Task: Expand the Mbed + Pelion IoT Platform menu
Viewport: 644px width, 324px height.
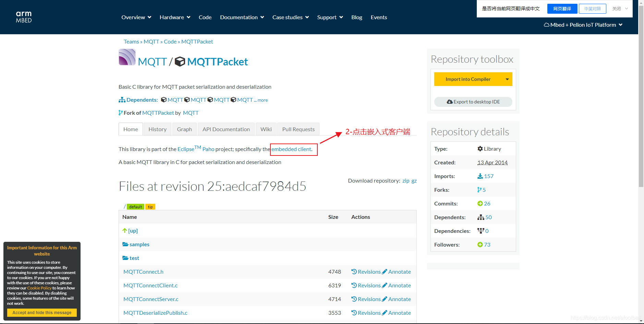Action: 583,25
